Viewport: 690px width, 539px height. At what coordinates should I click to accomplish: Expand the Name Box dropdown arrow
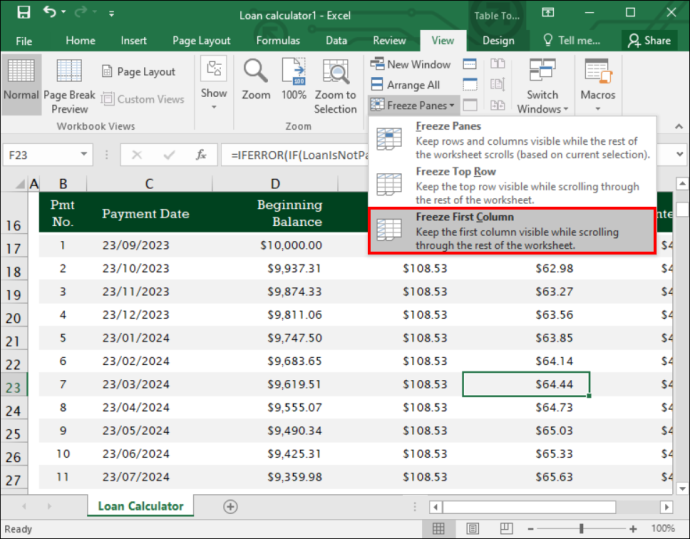point(83,154)
